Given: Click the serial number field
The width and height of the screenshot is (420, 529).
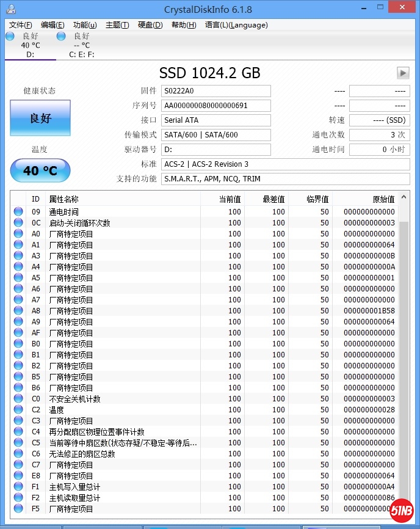Looking at the screenshot, I should coord(216,106).
